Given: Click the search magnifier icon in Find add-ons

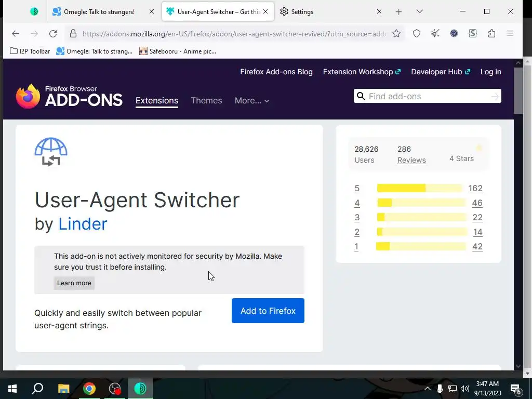Looking at the screenshot, I should pyautogui.click(x=361, y=96).
